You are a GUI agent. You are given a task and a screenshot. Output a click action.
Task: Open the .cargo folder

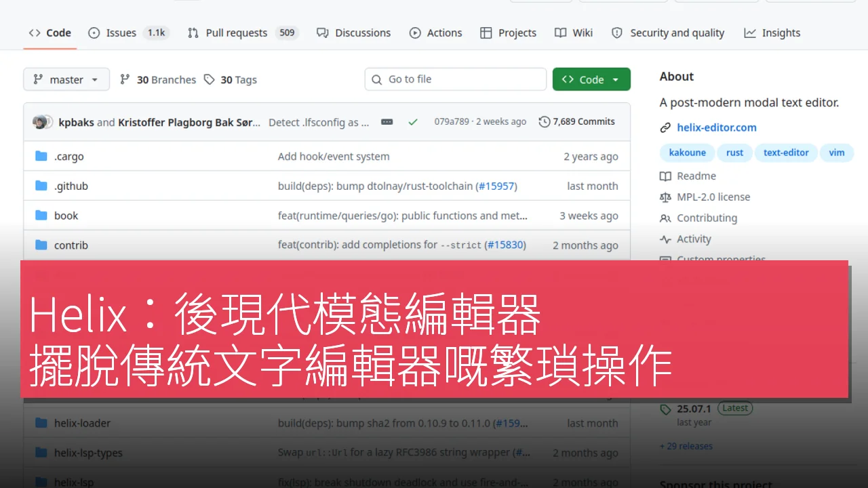[x=69, y=157]
